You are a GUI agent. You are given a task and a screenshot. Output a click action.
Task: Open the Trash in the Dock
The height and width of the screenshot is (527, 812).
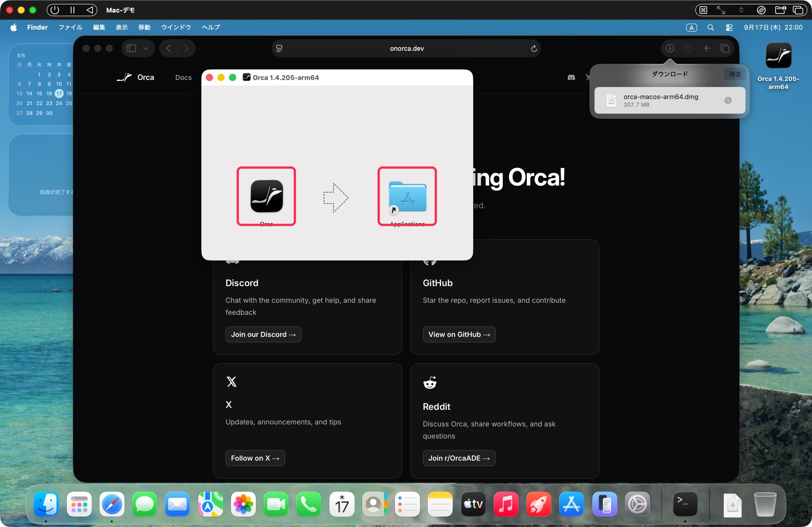pos(765,504)
